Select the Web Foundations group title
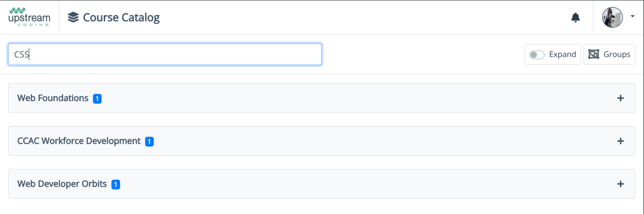644x214 pixels. coord(53,98)
